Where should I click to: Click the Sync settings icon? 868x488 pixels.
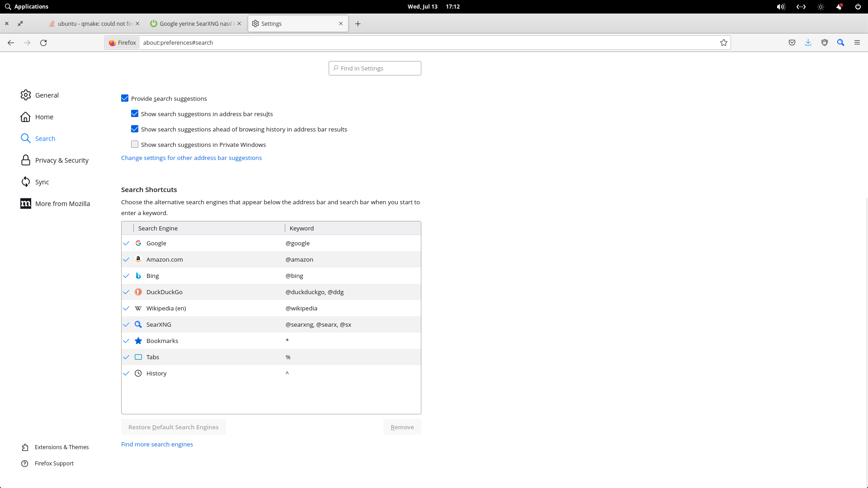click(x=26, y=182)
